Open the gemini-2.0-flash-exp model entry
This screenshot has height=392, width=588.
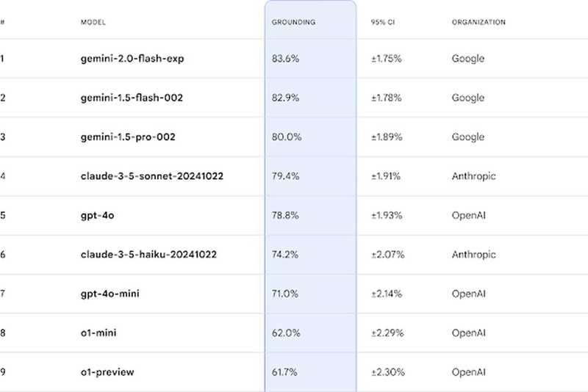pyautogui.click(x=126, y=59)
